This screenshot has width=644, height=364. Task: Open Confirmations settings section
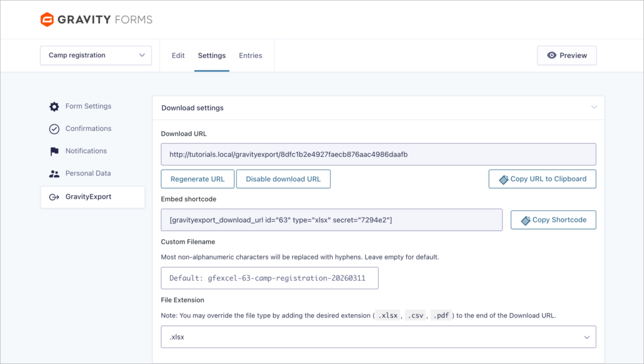tap(88, 128)
